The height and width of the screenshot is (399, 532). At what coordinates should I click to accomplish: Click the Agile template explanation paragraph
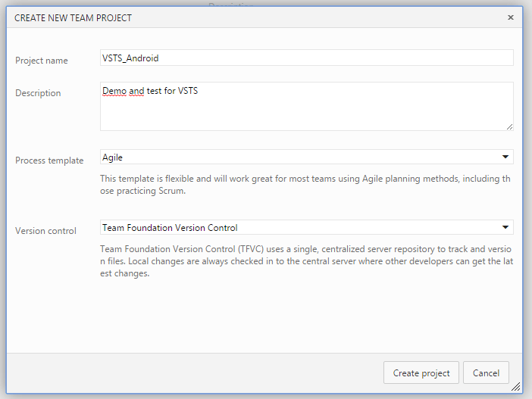tap(306, 185)
